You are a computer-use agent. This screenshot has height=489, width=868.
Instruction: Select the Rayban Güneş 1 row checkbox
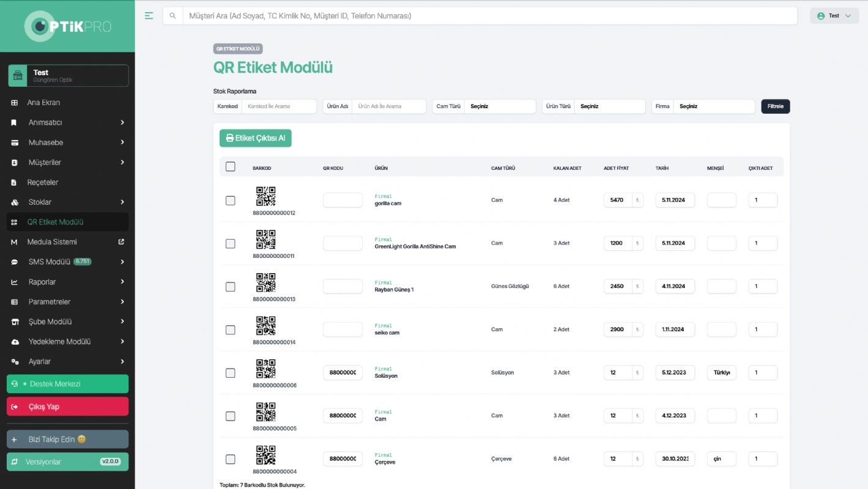(x=230, y=287)
